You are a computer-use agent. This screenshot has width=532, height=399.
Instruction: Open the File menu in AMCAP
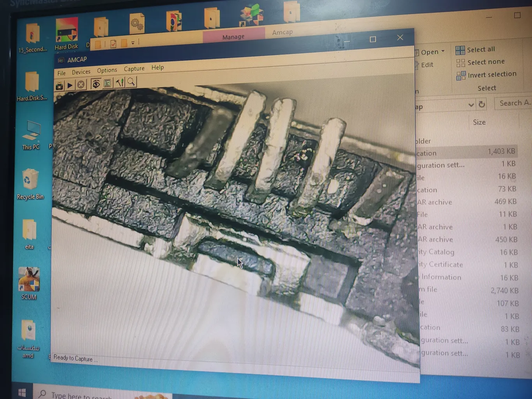point(62,73)
